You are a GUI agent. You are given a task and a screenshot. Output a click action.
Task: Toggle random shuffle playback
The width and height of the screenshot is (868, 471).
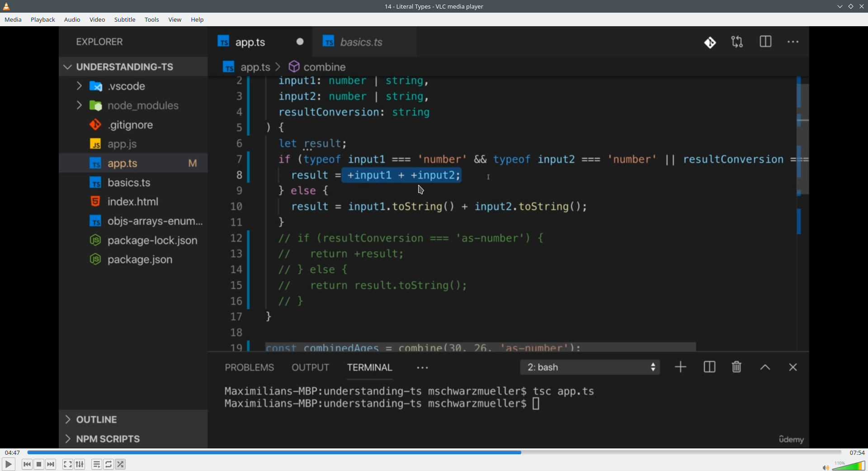click(121, 464)
